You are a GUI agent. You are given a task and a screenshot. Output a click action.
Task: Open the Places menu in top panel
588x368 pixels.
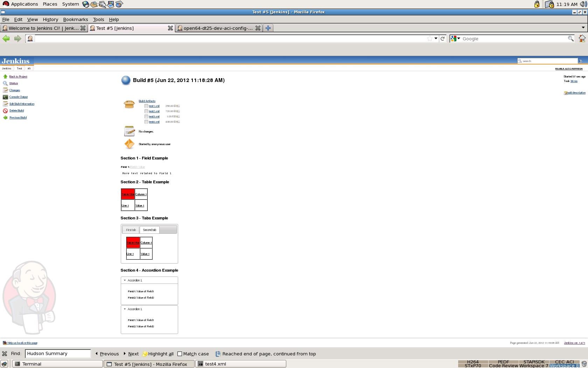click(50, 4)
